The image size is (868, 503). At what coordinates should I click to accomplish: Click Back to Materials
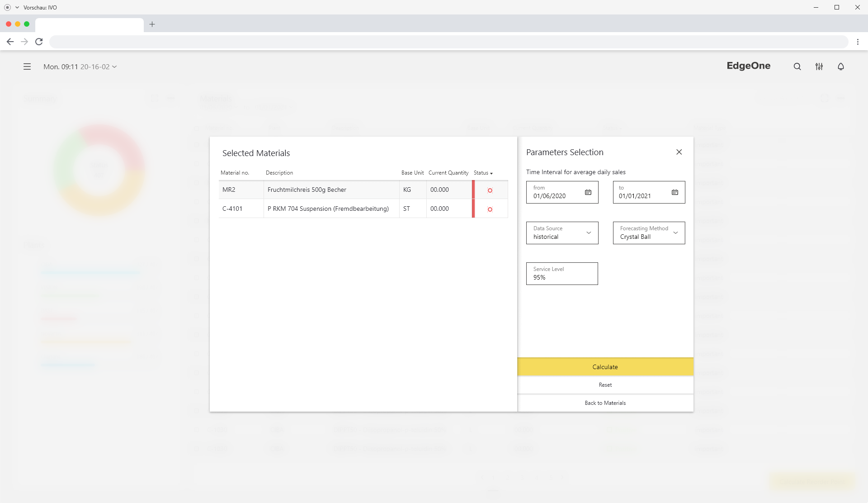click(605, 403)
